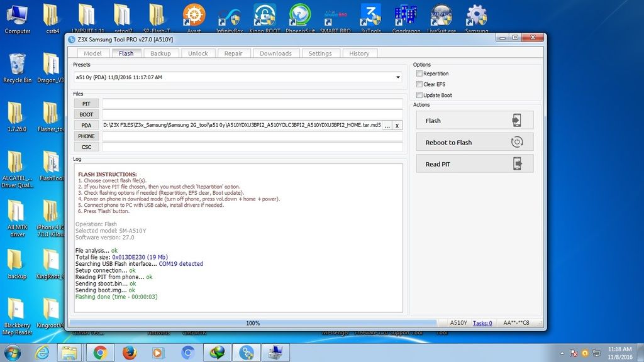Clear PDA file with the x button
Viewport: 644px width, 362px height.
click(x=397, y=125)
